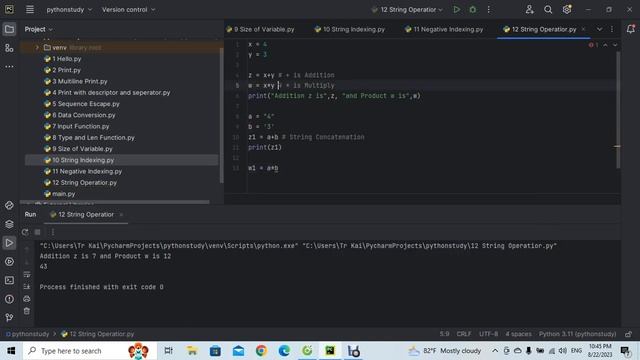Switch to 10 String Indexing.py tab

pos(350,29)
